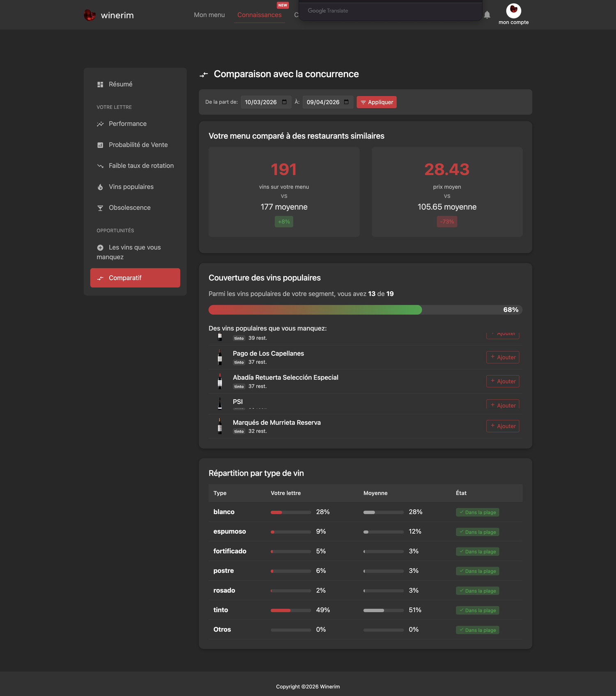Click tinto Moyenne percentage bar
Viewport: 616px width, 696px height.
[x=384, y=611]
